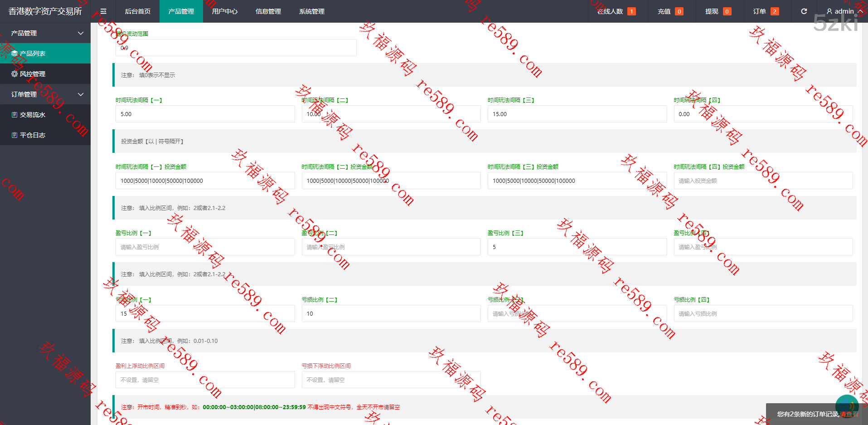Click the green round sound notification icon
Image resolution: width=868 pixels, height=425 pixels.
[x=847, y=405]
